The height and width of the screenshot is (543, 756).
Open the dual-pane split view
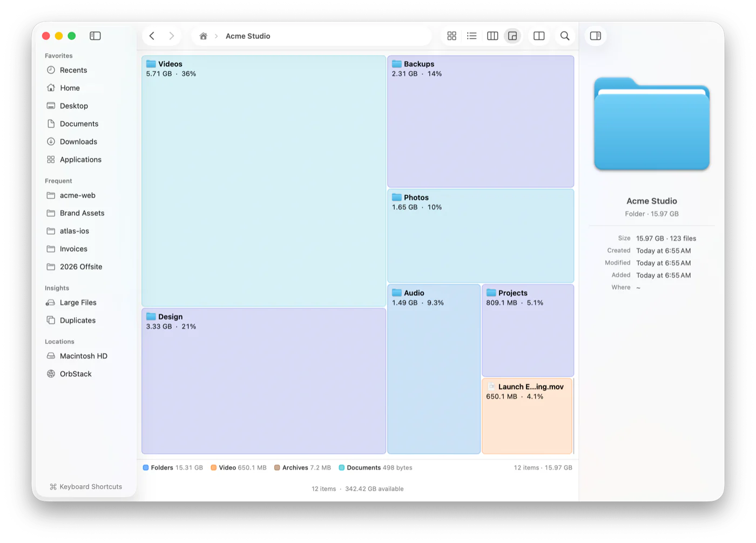[539, 36]
